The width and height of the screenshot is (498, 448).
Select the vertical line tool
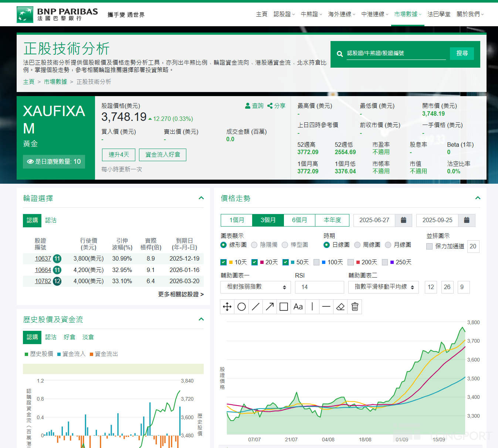click(x=312, y=307)
